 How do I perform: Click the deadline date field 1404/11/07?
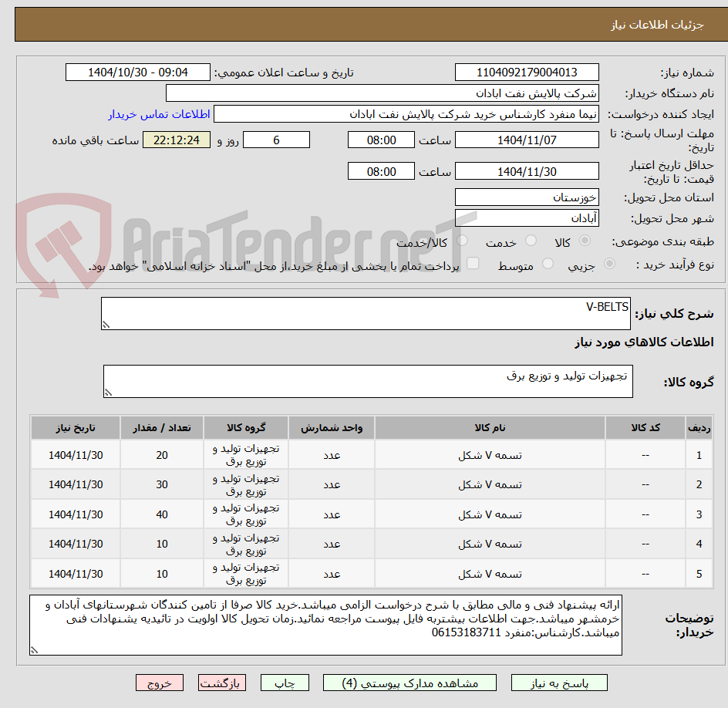pos(527,140)
